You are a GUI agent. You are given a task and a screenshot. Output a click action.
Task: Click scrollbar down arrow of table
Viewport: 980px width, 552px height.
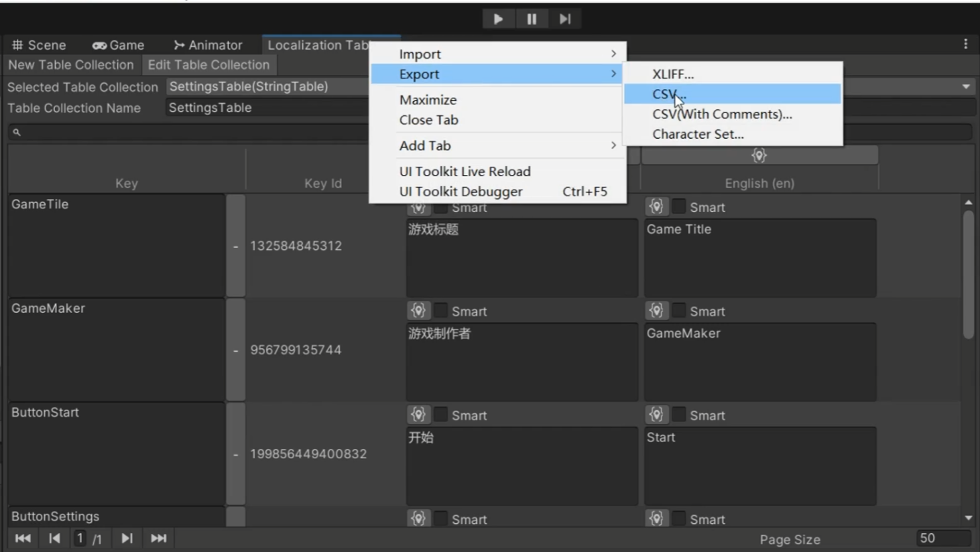click(x=968, y=518)
